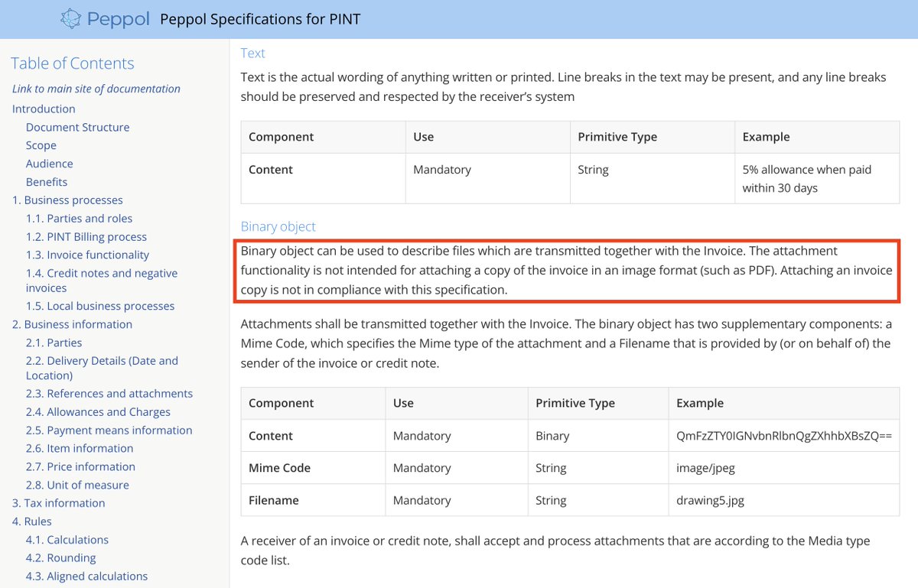Go to 1.5. Local business processes
This screenshot has height=588, width=918.
point(100,306)
